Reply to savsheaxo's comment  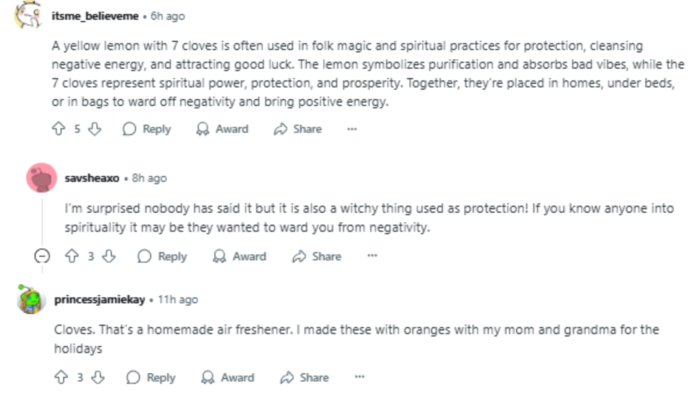[x=162, y=256]
